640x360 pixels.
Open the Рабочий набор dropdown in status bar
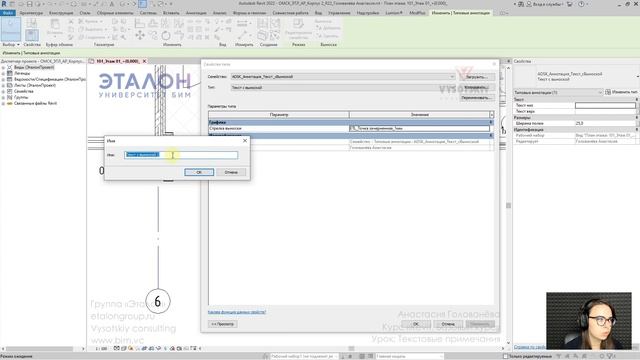304,356
